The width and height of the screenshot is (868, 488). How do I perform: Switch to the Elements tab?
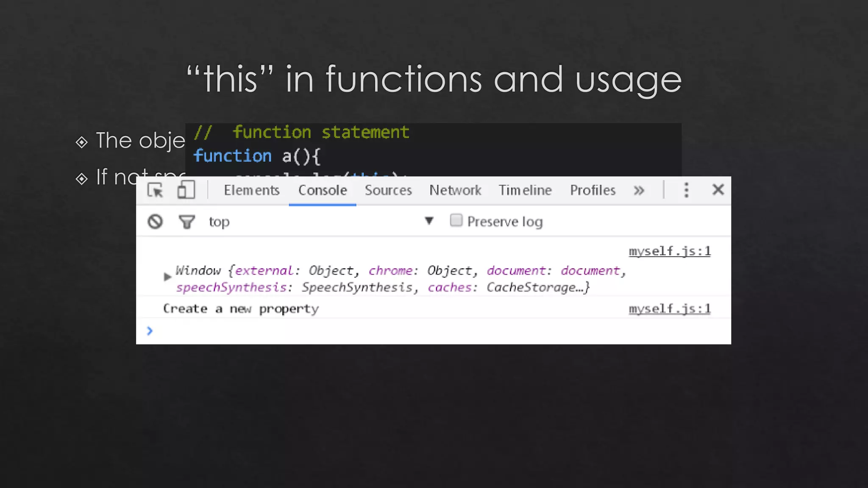click(252, 190)
